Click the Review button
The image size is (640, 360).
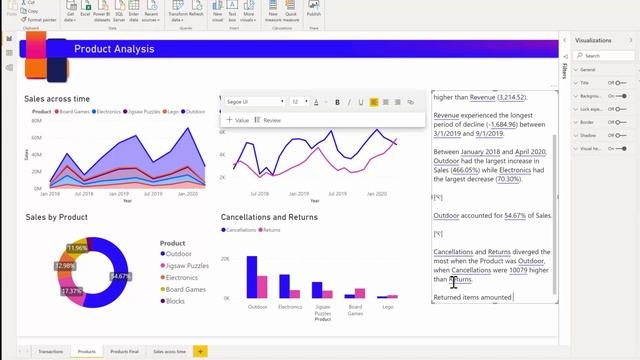coord(268,120)
